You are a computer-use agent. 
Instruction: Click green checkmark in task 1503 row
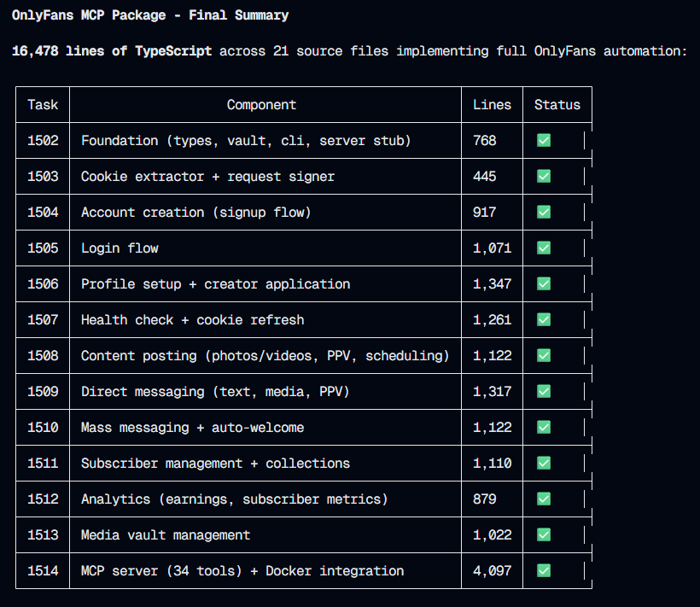click(x=544, y=177)
